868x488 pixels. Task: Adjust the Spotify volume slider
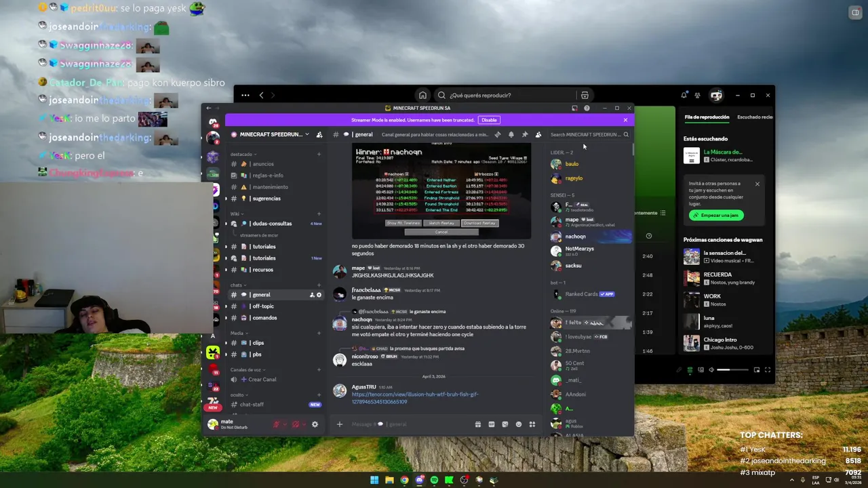[734, 370]
